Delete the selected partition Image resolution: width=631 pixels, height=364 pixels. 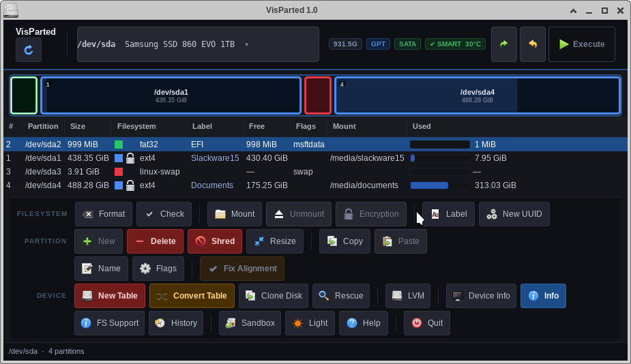[156, 241]
